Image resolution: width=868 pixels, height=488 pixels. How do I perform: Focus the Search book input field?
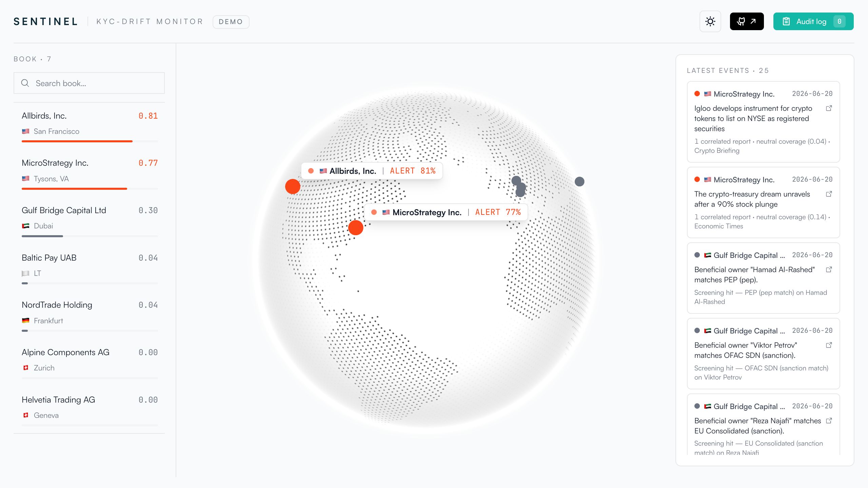click(x=89, y=83)
